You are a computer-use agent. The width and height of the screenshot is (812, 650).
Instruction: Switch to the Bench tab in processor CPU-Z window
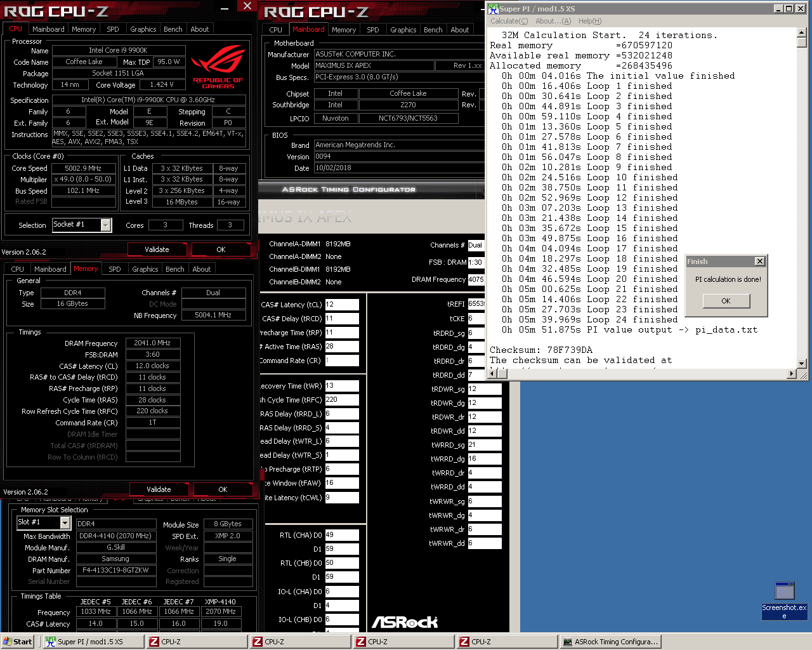[173, 29]
